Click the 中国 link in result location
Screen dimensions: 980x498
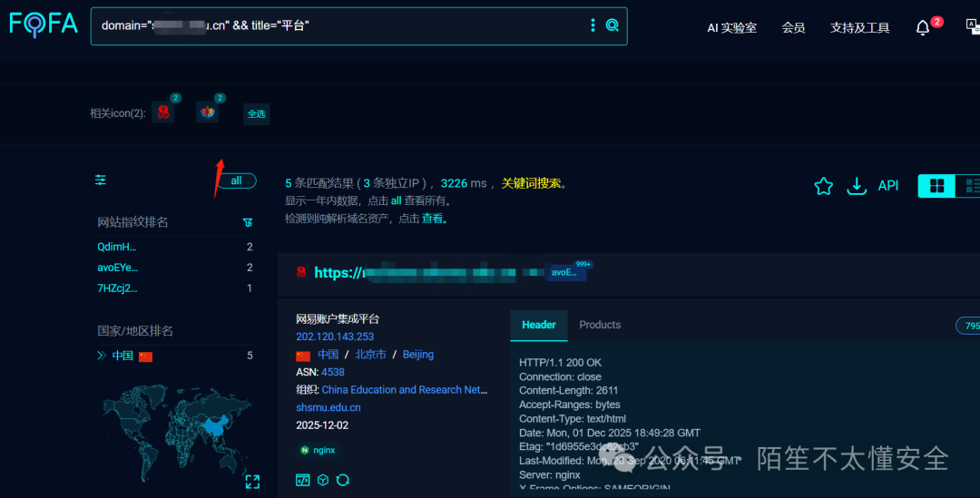(328, 355)
